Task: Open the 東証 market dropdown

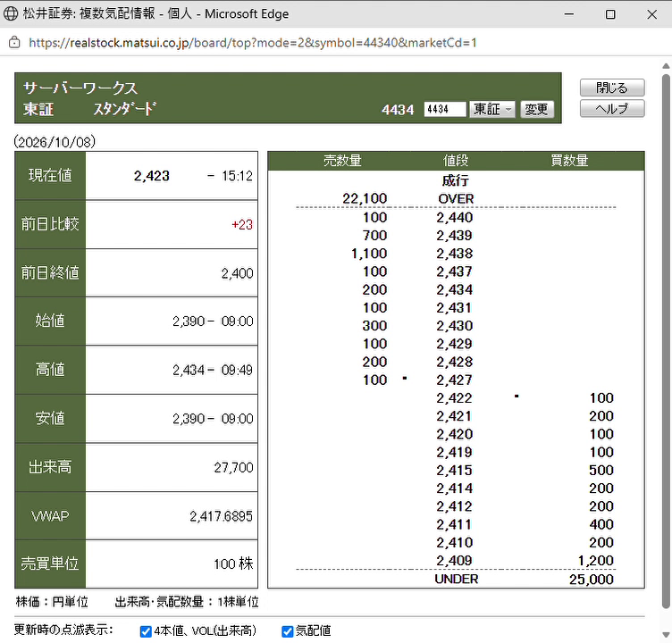Action: 491,109
